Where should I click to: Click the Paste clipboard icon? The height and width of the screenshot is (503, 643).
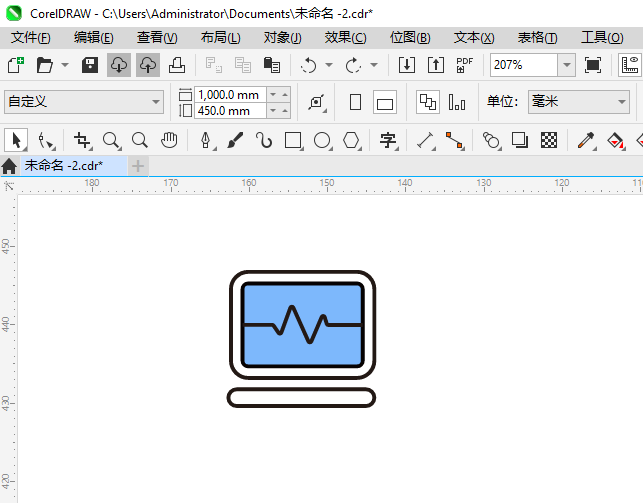click(272, 65)
